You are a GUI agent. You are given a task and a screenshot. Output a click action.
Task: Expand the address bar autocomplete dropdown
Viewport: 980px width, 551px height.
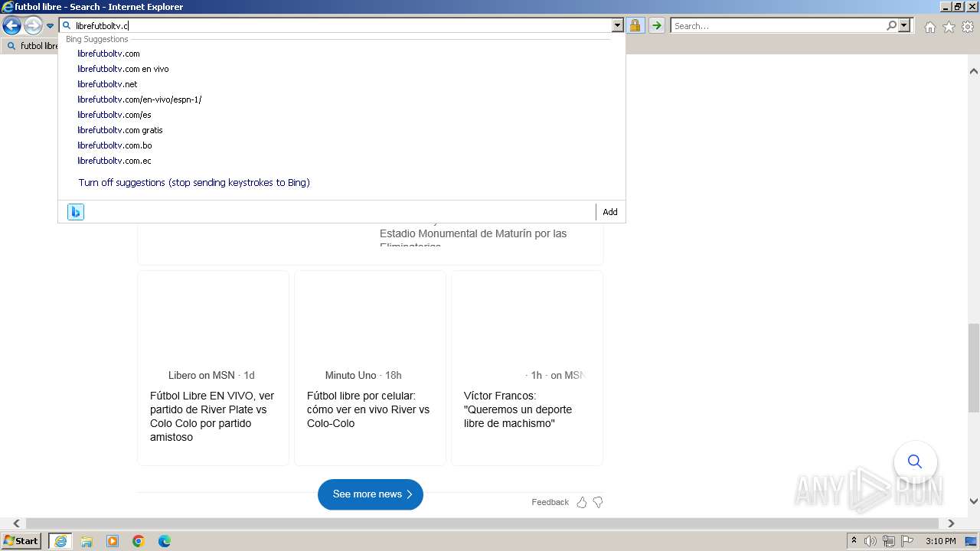[617, 25]
